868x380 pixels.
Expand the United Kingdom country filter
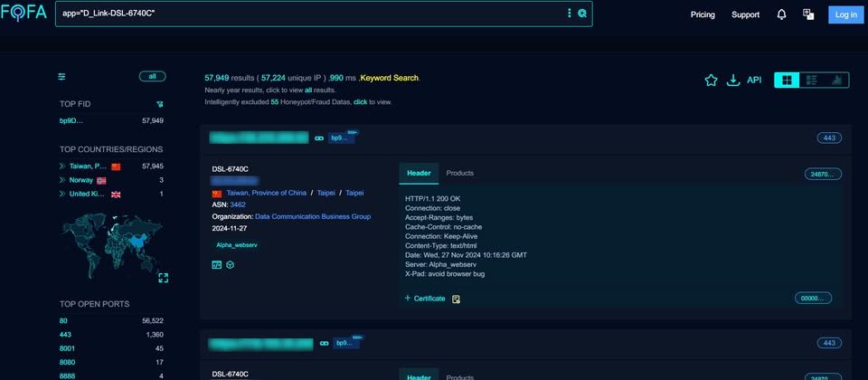62,194
